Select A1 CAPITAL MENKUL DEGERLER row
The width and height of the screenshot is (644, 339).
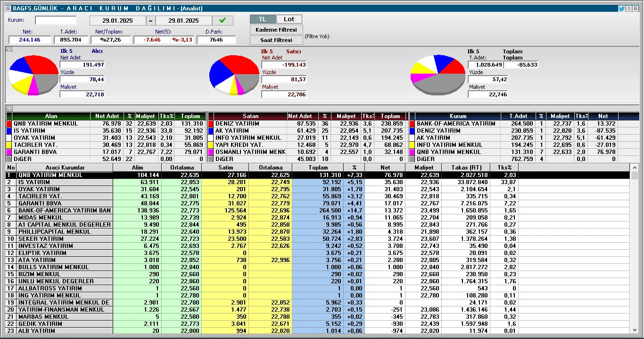tap(318, 225)
